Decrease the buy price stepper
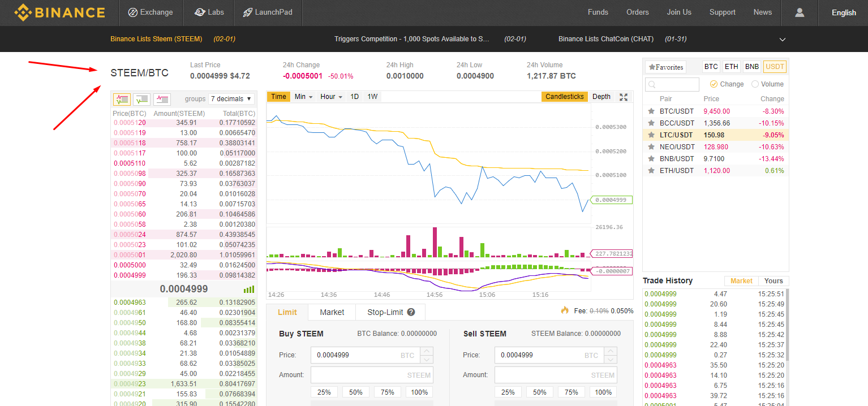 tap(427, 360)
